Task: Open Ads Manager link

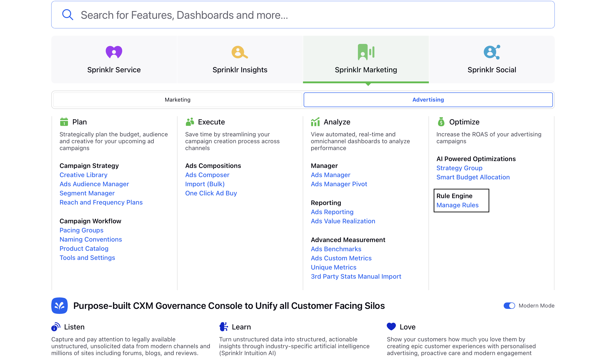Action: coord(330,175)
